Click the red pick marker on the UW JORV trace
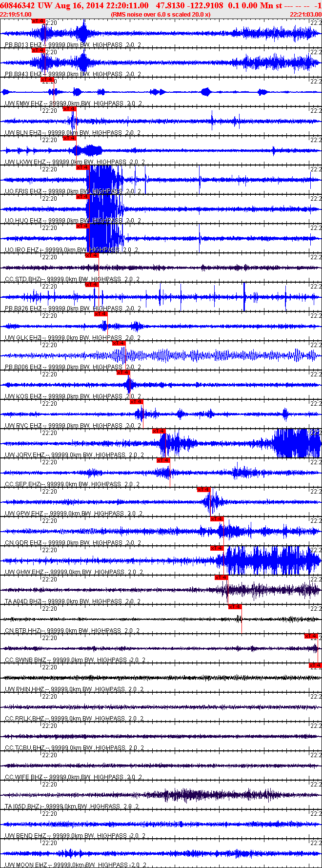 (x=159, y=431)
